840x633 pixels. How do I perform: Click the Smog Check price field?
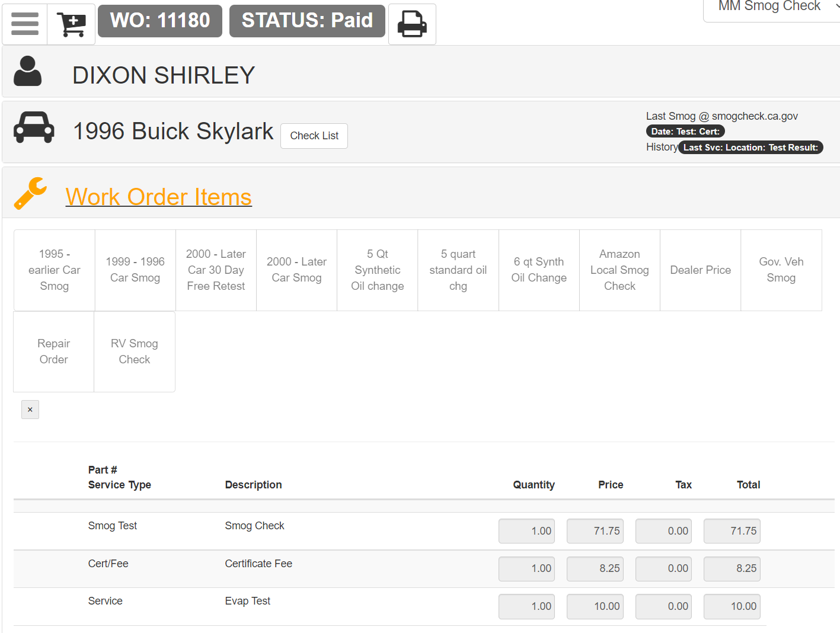[x=595, y=531]
